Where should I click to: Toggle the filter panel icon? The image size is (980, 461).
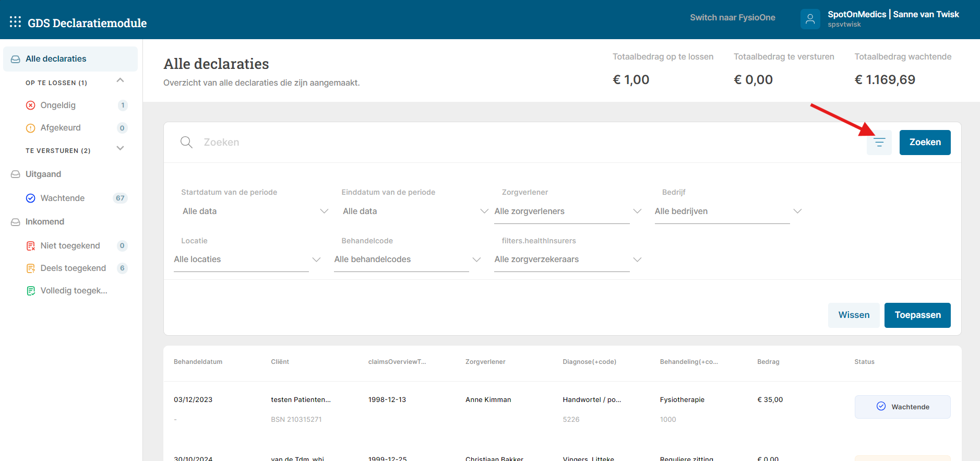pos(879,143)
